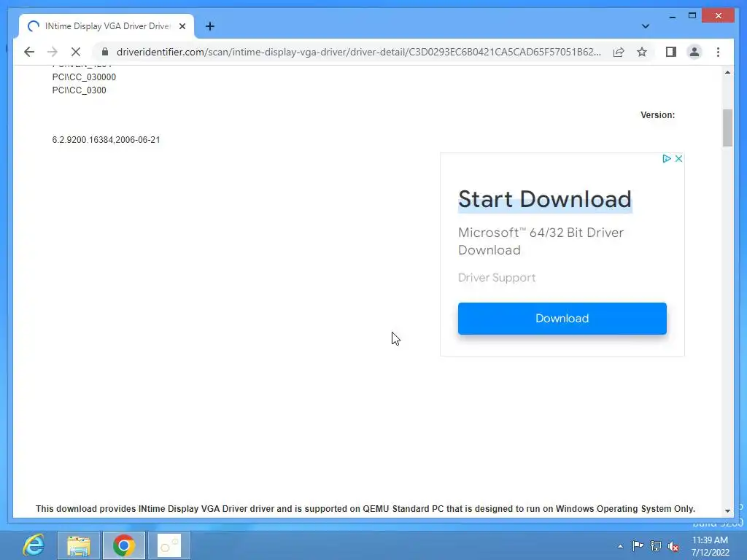Screen dimensions: 747x560
Task: Share this page via share icon
Action: point(619,52)
